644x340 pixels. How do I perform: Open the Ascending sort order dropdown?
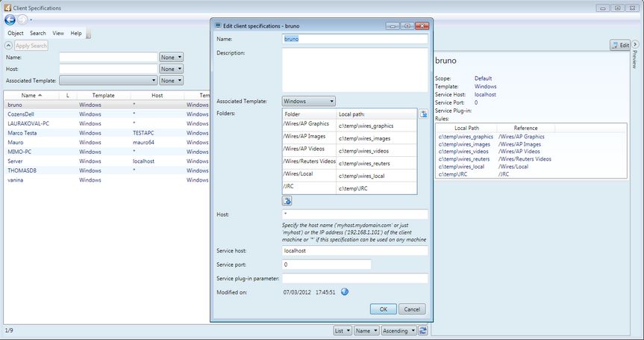click(x=398, y=330)
